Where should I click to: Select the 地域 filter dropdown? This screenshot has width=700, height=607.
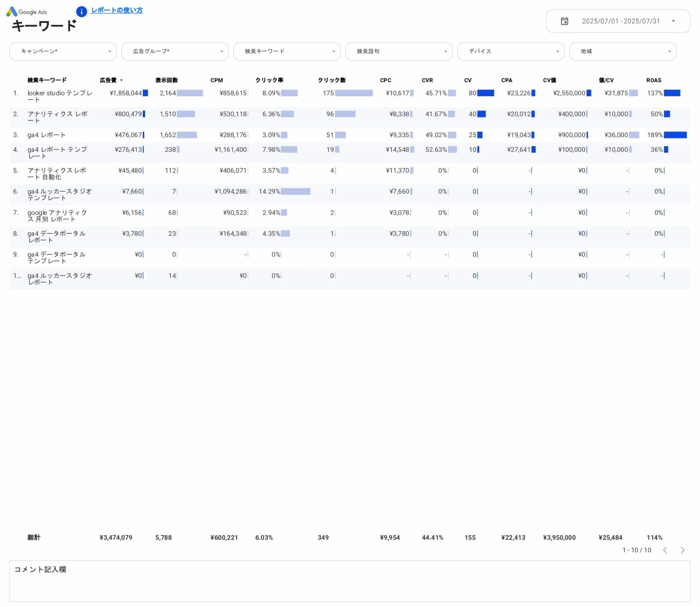pyautogui.click(x=622, y=51)
